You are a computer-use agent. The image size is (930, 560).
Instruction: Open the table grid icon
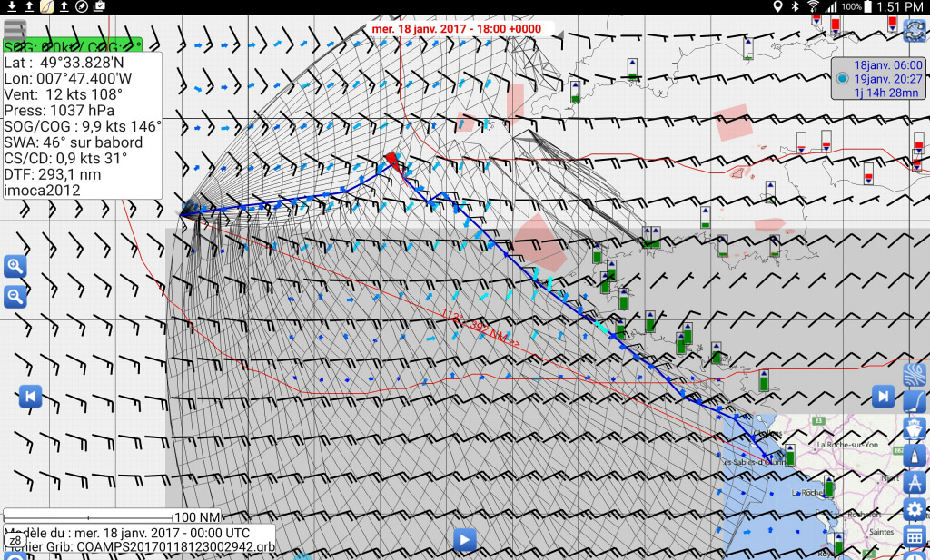915,536
